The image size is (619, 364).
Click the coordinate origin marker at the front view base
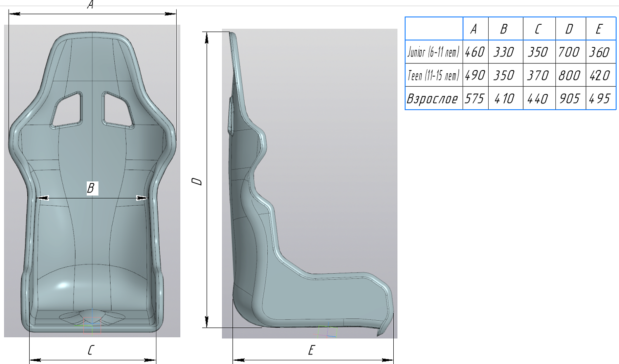click(x=87, y=325)
